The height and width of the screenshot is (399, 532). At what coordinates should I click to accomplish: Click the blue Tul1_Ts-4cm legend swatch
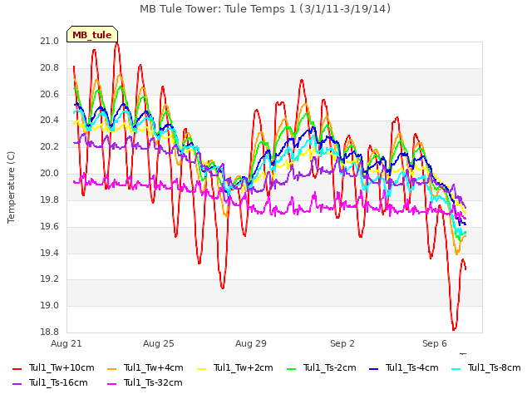pyautogui.click(x=373, y=369)
